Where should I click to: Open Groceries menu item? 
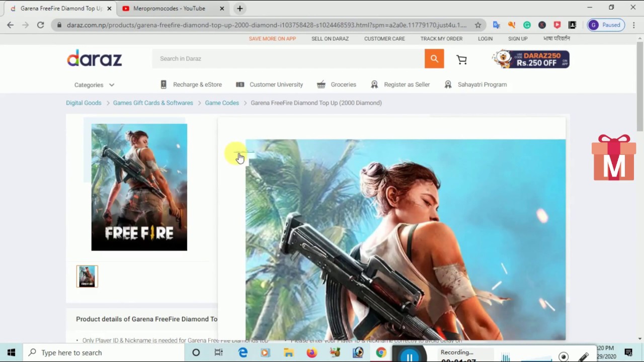coord(344,84)
